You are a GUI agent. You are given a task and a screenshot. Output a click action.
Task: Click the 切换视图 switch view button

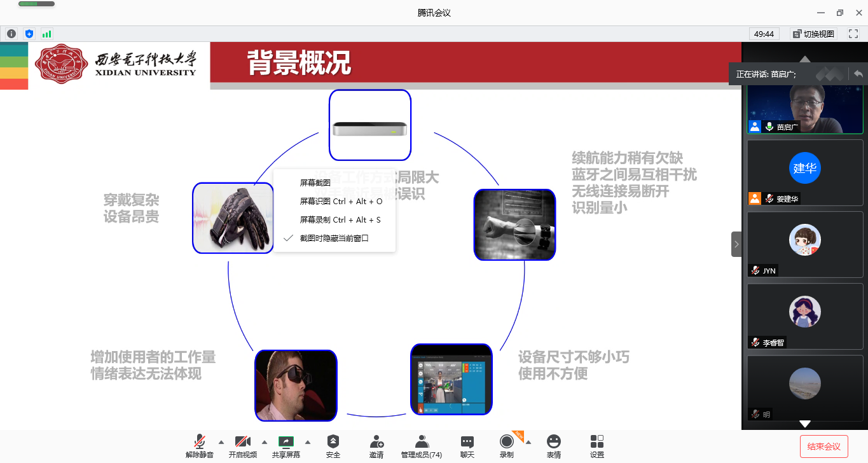click(813, 34)
